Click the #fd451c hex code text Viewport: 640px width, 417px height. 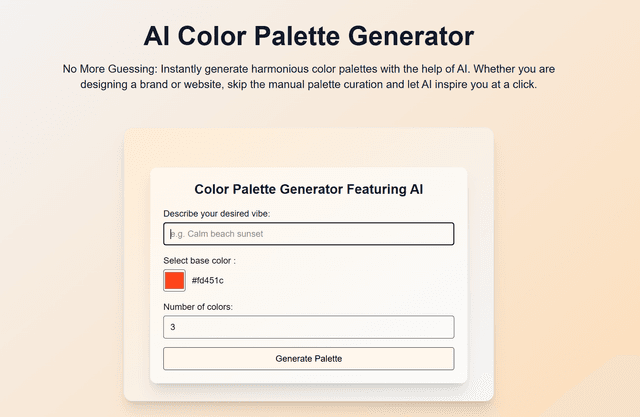tap(207, 280)
